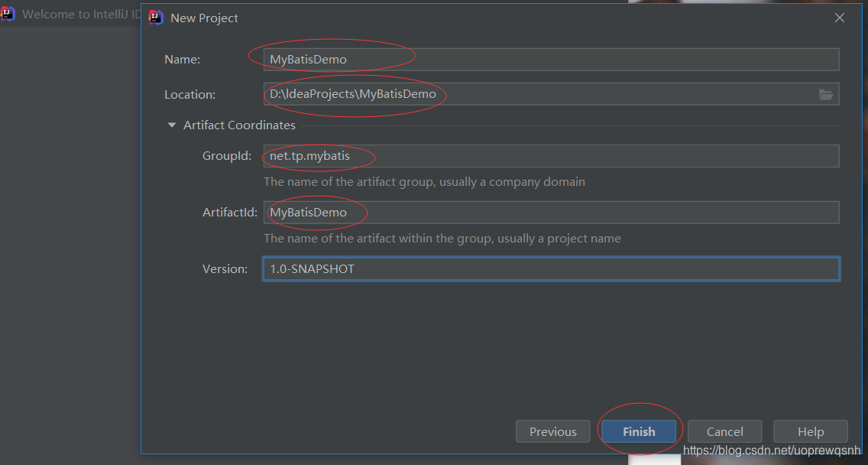Click the 'Artifact Coordinates' heading text
The image size is (868, 465).
[239, 125]
